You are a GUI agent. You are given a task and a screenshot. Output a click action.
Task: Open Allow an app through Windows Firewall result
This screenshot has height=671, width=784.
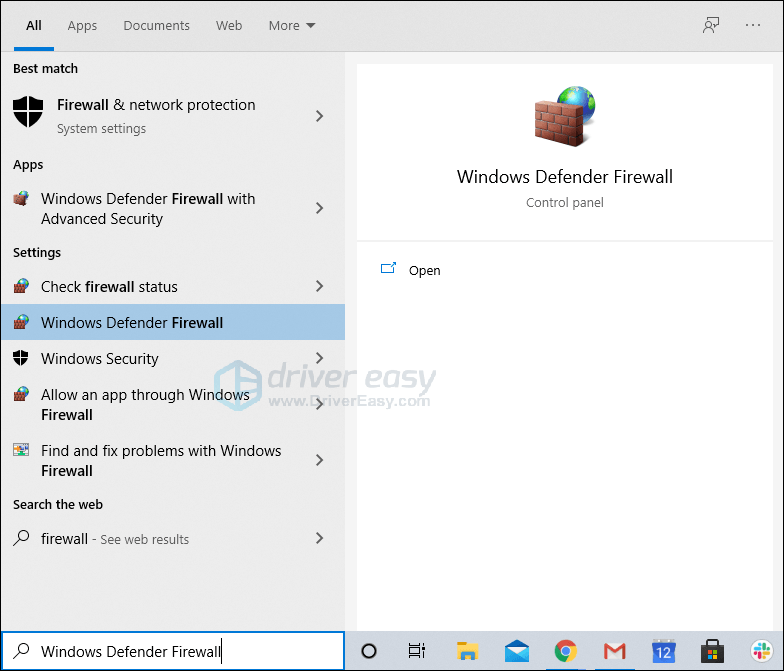(x=173, y=404)
